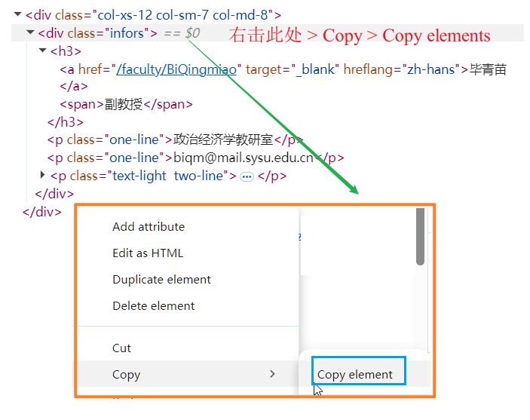This screenshot has width=530, height=420.
Task: Click the context menu scrollbar thumb
Action: (x=420, y=237)
